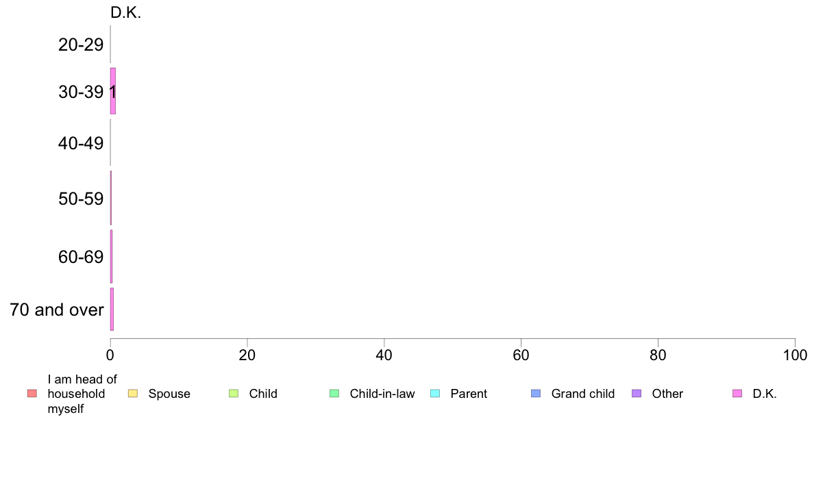Click the blue Grand child legend swatch

coord(536,394)
